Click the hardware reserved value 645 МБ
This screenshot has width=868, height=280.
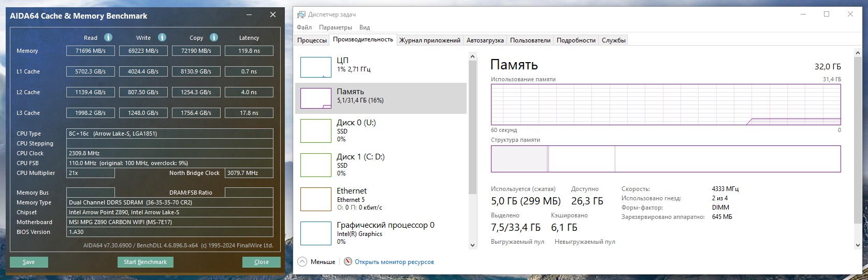(x=722, y=217)
